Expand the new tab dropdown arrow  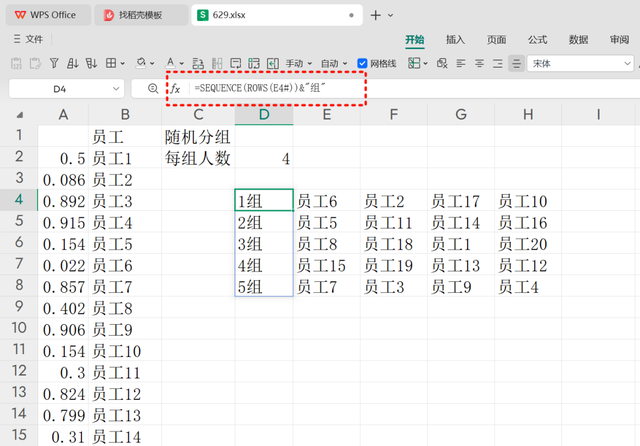(391, 16)
